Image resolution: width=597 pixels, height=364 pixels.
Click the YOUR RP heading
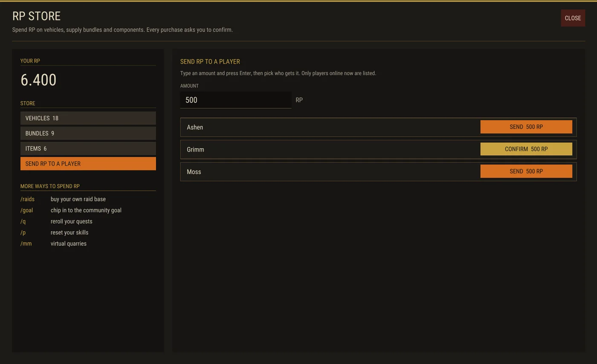[x=30, y=61]
